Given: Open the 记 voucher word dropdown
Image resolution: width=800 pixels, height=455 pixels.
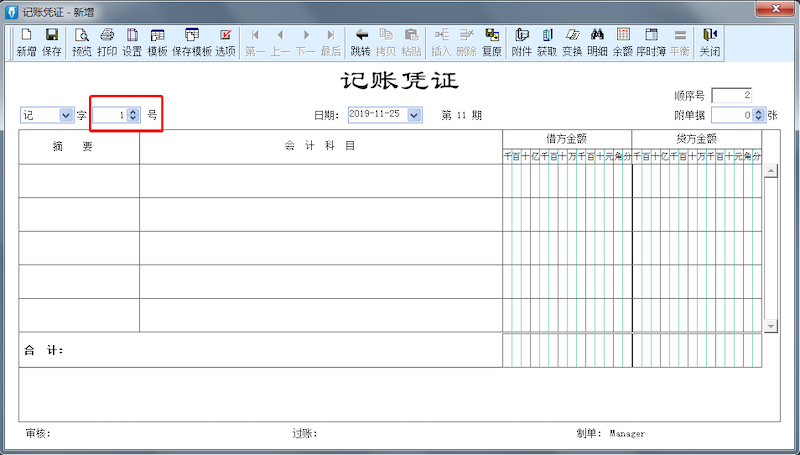Looking at the screenshot, I should click(66, 115).
